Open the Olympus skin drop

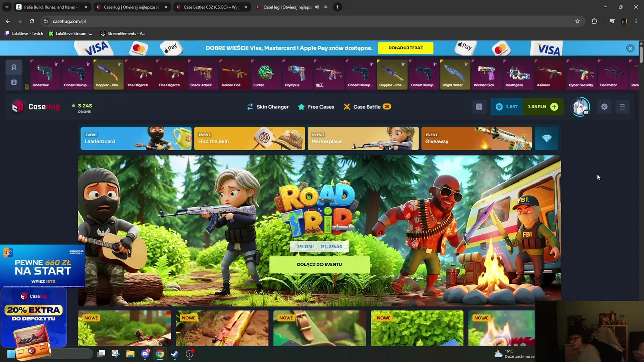(297, 74)
